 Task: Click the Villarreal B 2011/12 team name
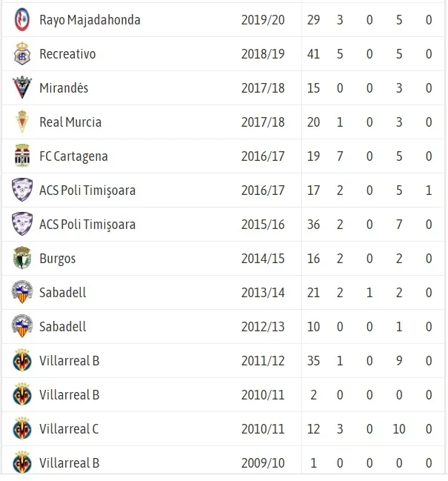pos(69,361)
